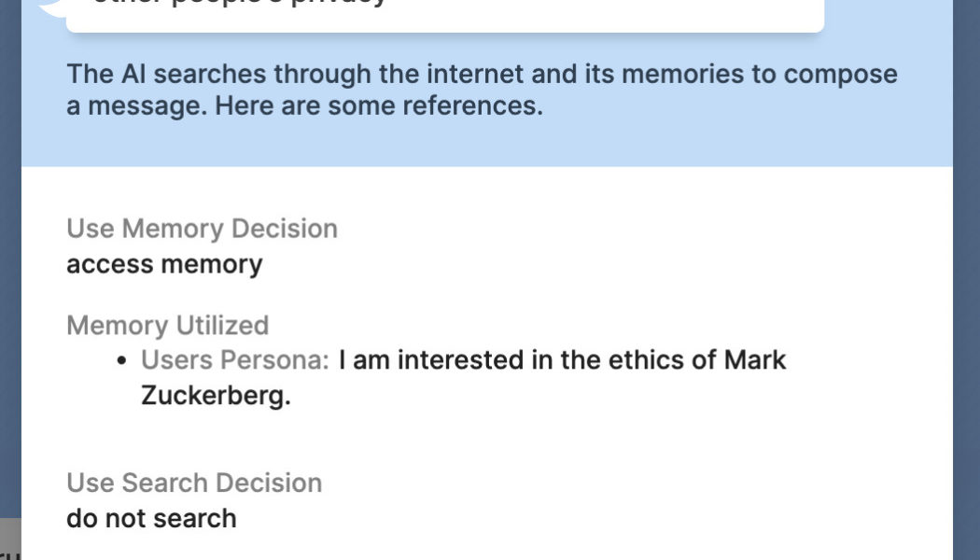Click the 'Use Search Decision' heading
Image resolution: width=980 pixels, height=560 pixels.
194,483
